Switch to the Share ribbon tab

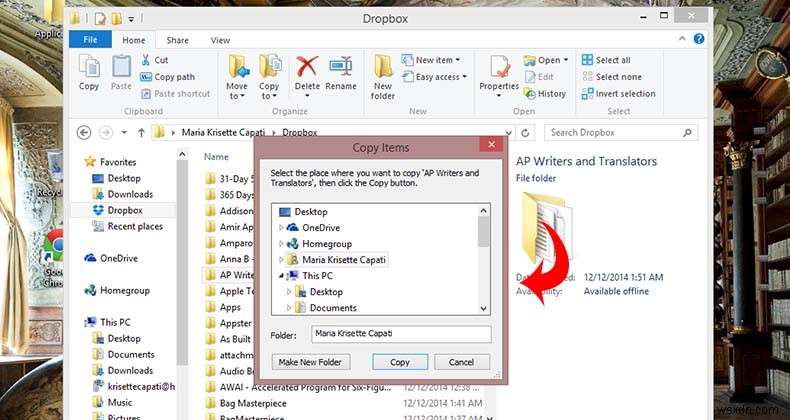point(177,40)
